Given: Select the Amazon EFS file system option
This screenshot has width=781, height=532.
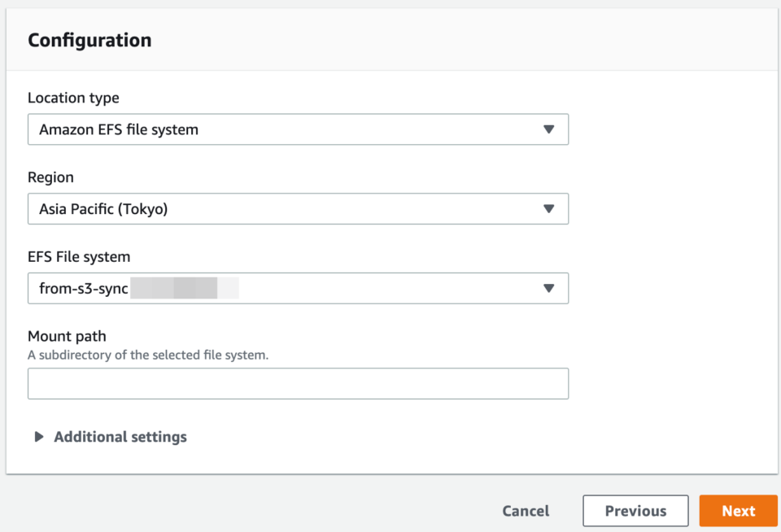Looking at the screenshot, I should pyautogui.click(x=298, y=129).
